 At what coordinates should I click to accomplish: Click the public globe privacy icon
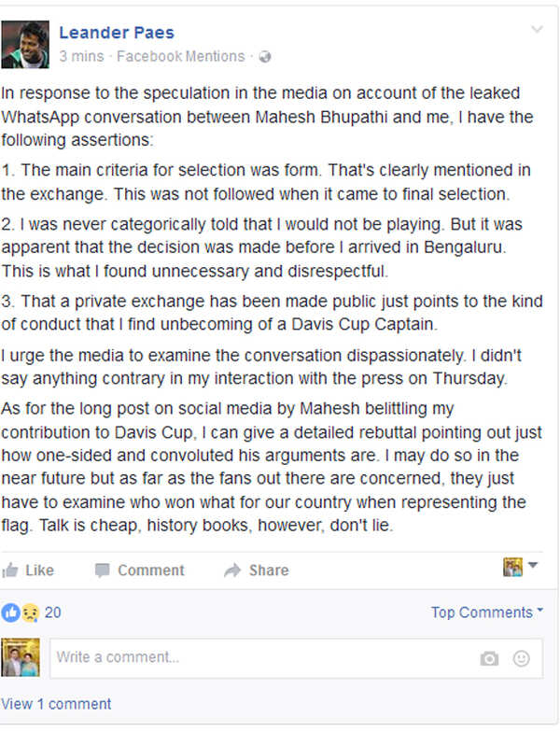click(265, 57)
